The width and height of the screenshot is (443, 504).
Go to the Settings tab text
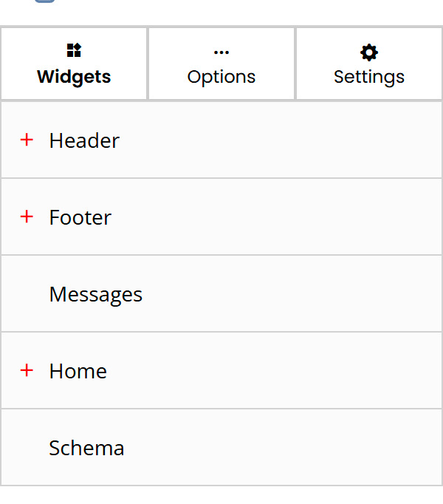[x=369, y=77]
